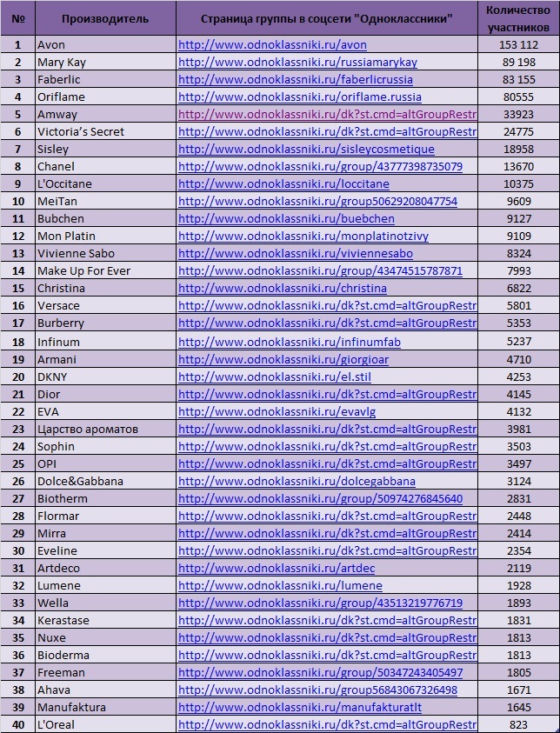
Task: Open the sisleycosmetique group link
Action: point(306,150)
